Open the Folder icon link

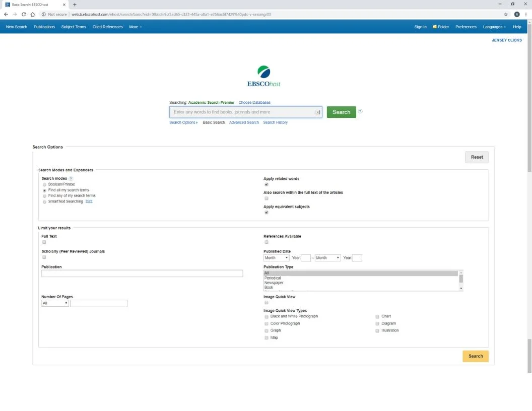coord(441,27)
